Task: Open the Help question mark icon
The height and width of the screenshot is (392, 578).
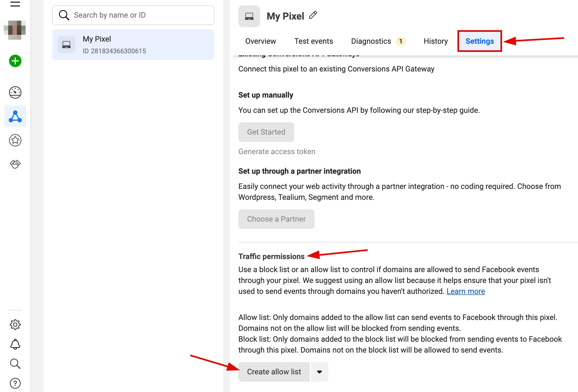Action: click(15, 383)
